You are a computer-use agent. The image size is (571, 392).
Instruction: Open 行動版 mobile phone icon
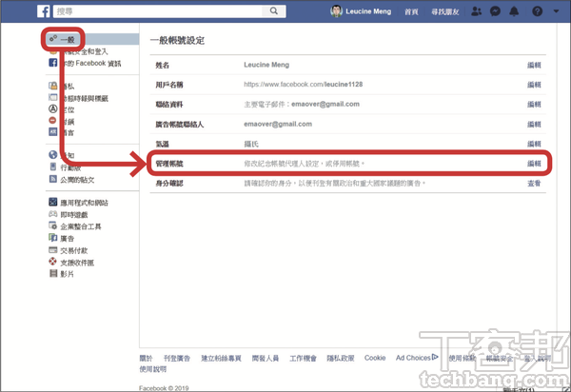[x=53, y=167]
